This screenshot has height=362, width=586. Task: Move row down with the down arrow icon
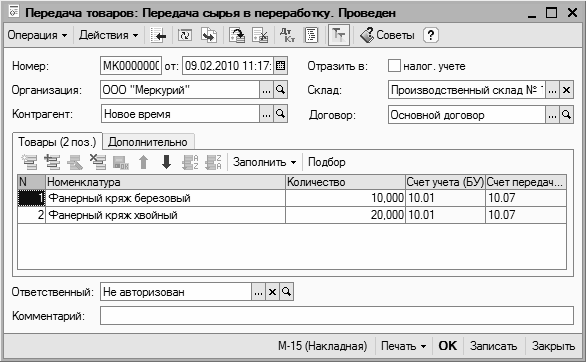(x=166, y=162)
